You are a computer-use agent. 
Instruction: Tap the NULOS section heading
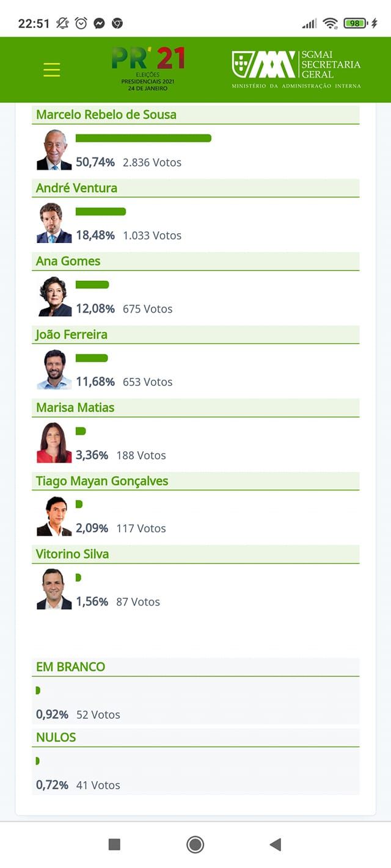click(56, 737)
